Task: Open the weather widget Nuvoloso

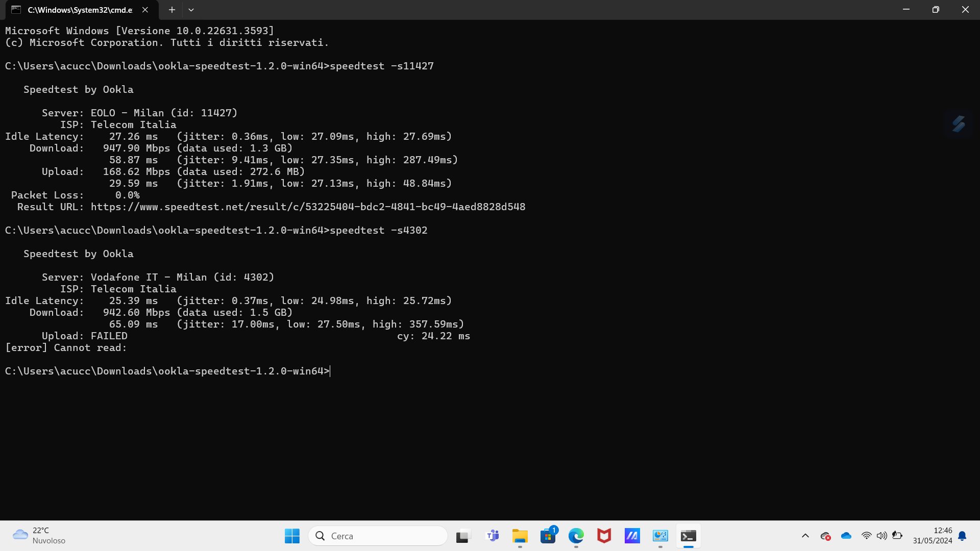Action: tap(39, 536)
